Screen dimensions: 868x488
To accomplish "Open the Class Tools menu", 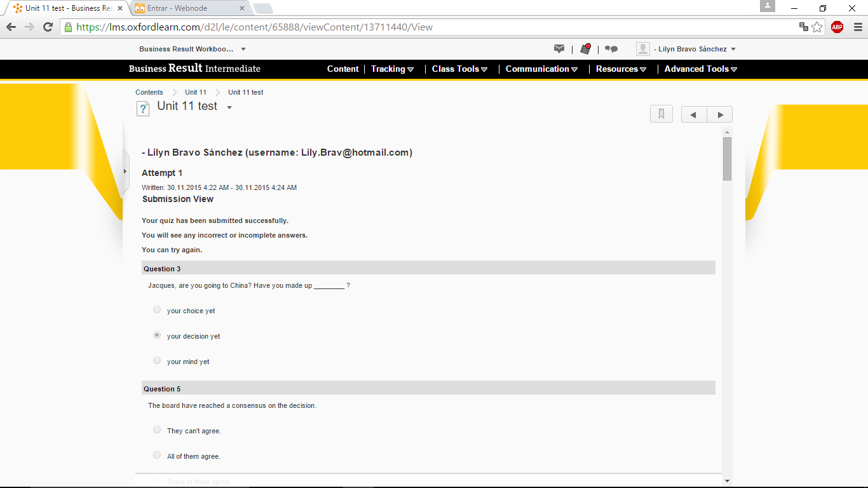I will (459, 69).
